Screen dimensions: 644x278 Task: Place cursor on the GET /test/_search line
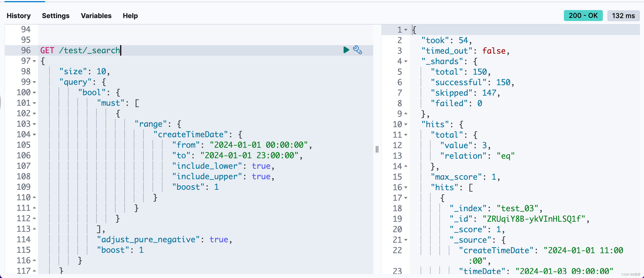tap(80, 51)
